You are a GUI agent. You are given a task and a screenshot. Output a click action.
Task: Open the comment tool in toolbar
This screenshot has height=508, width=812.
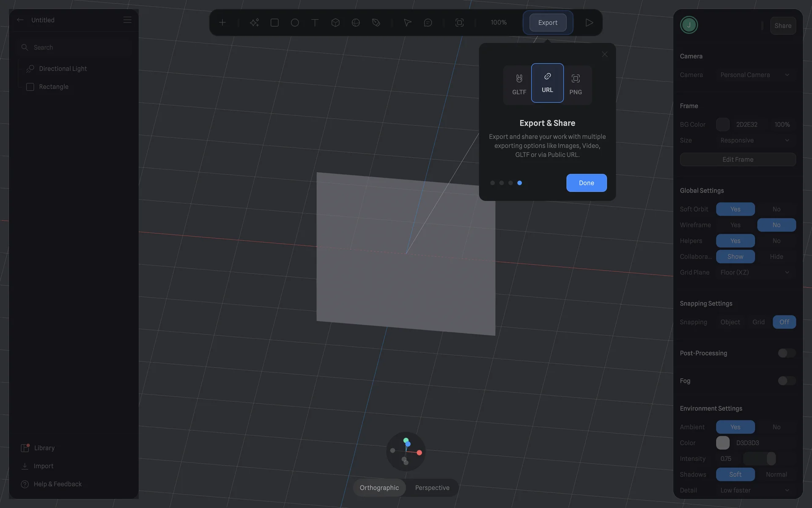[428, 22]
